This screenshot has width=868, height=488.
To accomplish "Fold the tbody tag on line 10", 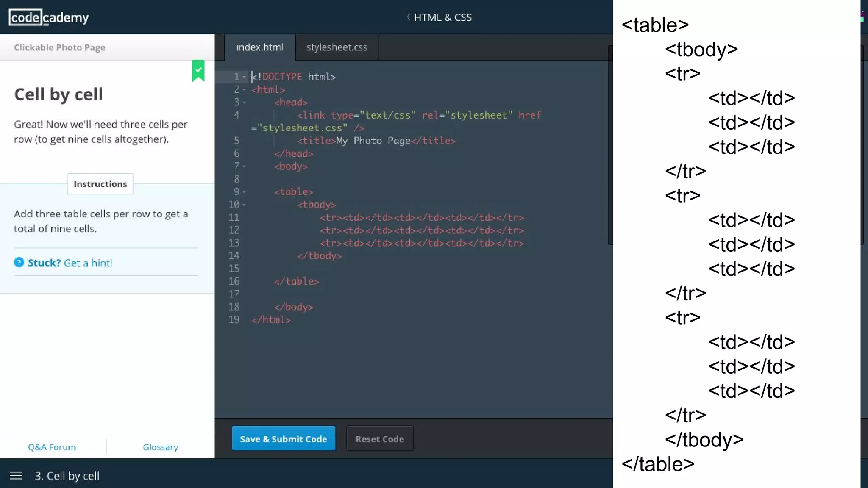I will [x=244, y=205].
